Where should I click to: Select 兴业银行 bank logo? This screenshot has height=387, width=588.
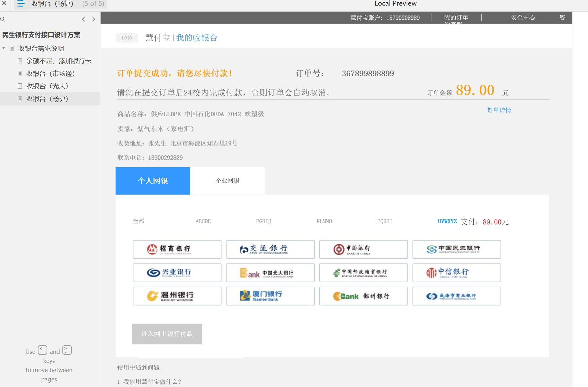coord(177,273)
